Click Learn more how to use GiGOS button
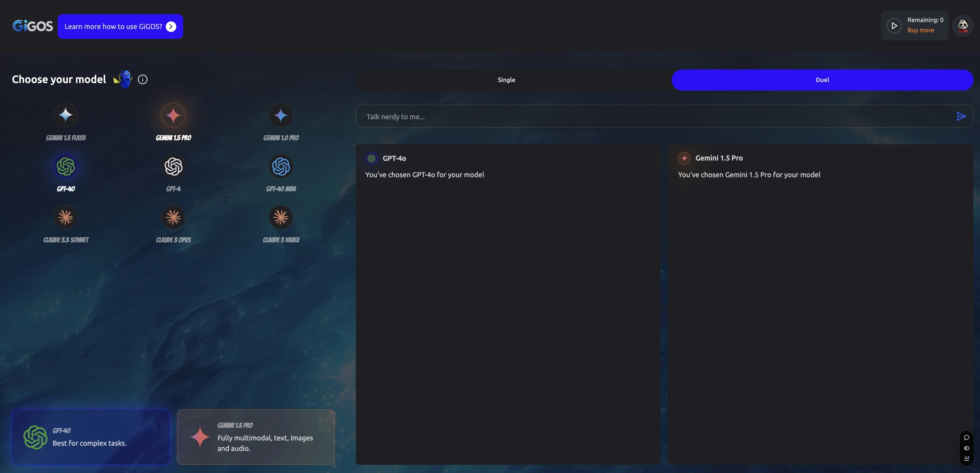The image size is (980, 473). tap(120, 27)
